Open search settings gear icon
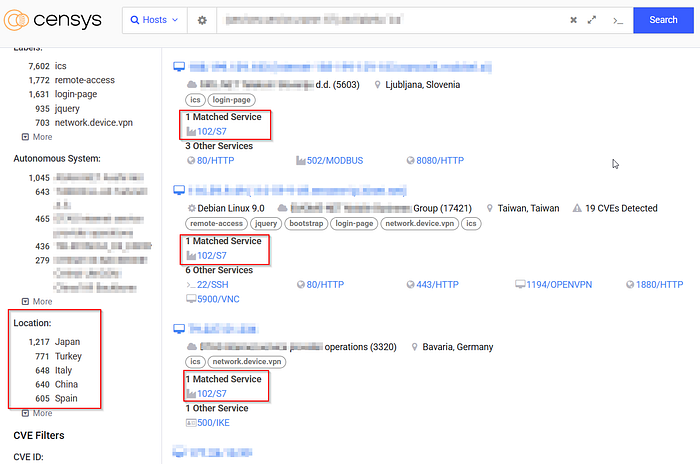Screen dimensions: 700x464 (x=202, y=20)
